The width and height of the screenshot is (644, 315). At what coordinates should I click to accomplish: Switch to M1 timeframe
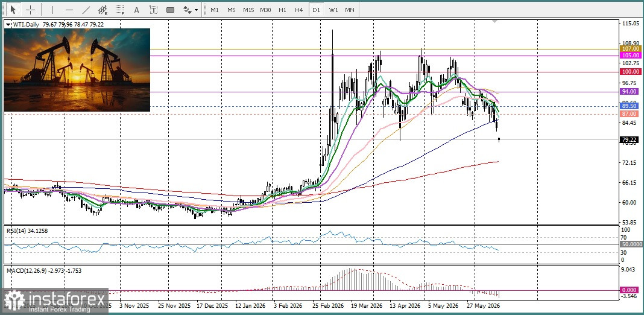(215, 10)
